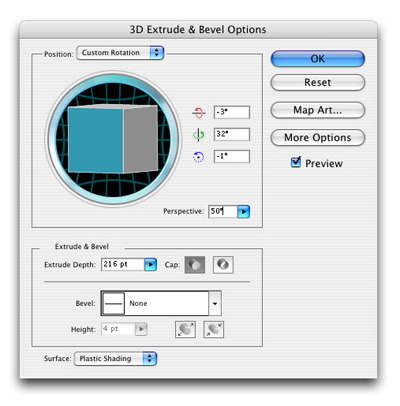Click the Y-axis rotation icon
This screenshot has height=406, width=400.
[199, 135]
